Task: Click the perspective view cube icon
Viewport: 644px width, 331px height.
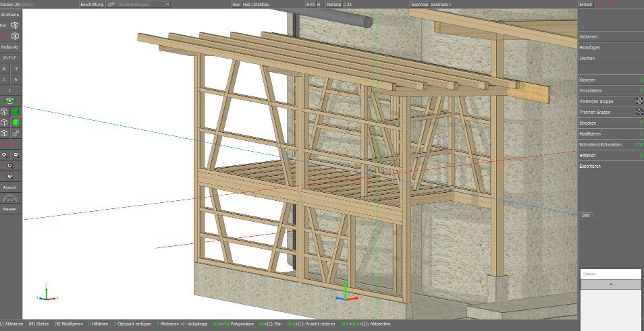Action: click(x=16, y=25)
